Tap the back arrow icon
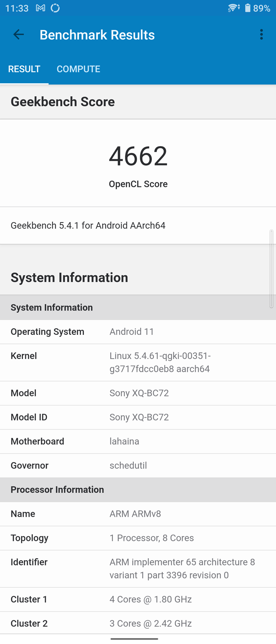Screen dimensions: 276x644 point(19,35)
